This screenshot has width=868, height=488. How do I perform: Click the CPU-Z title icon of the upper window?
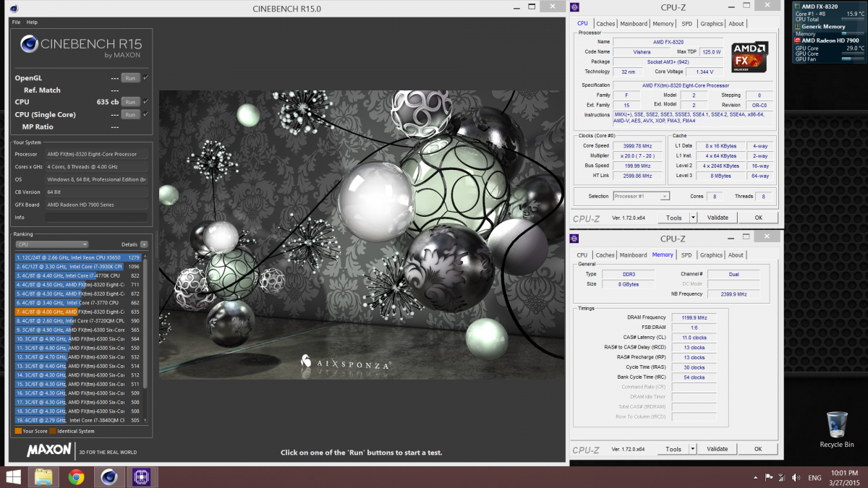pos(575,7)
